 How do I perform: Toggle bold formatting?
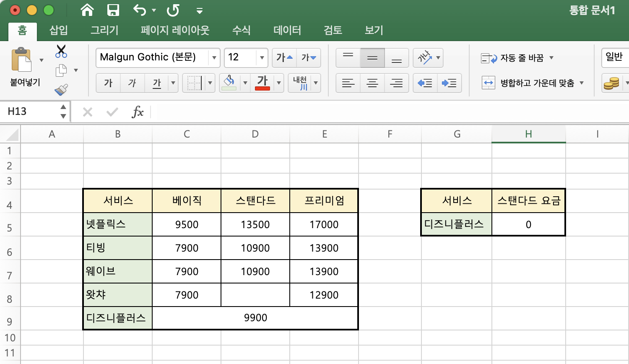[x=108, y=83]
